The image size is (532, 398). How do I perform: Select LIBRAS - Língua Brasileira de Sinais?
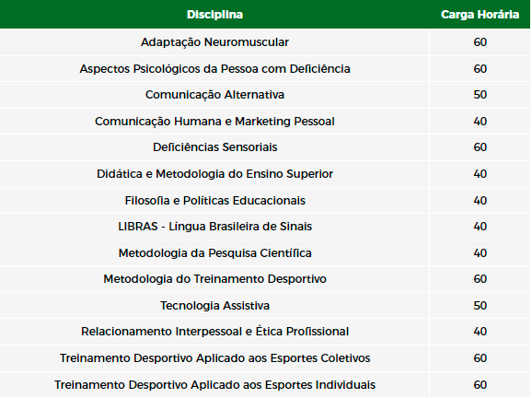pyautogui.click(x=214, y=227)
